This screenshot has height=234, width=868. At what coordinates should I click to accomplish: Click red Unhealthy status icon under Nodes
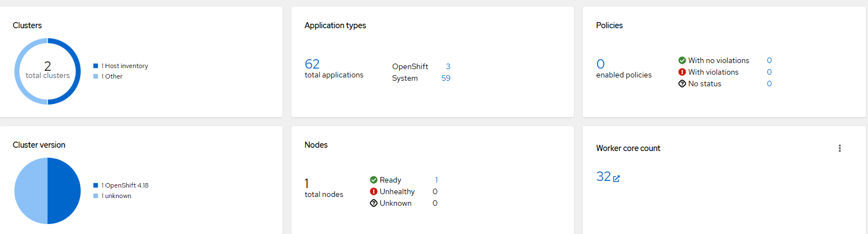[374, 191]
